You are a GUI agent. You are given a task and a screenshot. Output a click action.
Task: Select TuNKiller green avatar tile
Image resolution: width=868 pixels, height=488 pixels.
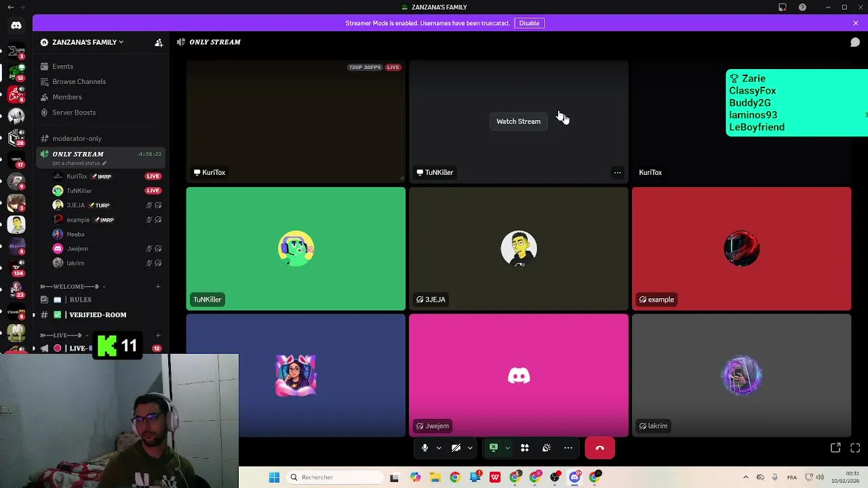pos(296,249)
